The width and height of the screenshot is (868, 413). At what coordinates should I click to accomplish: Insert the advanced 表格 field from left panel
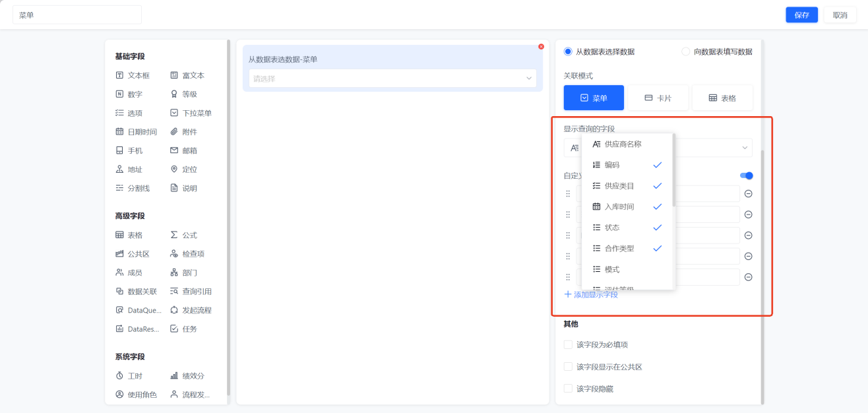(129, 235)
